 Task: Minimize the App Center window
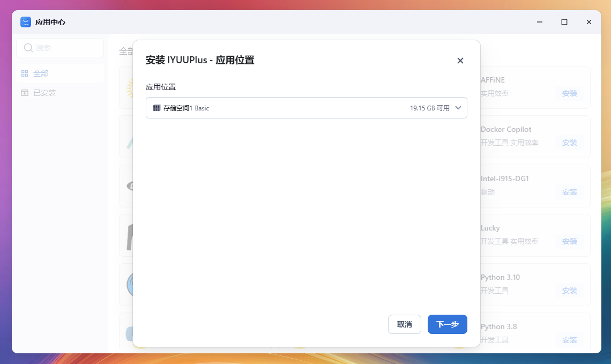click(540, 22)
